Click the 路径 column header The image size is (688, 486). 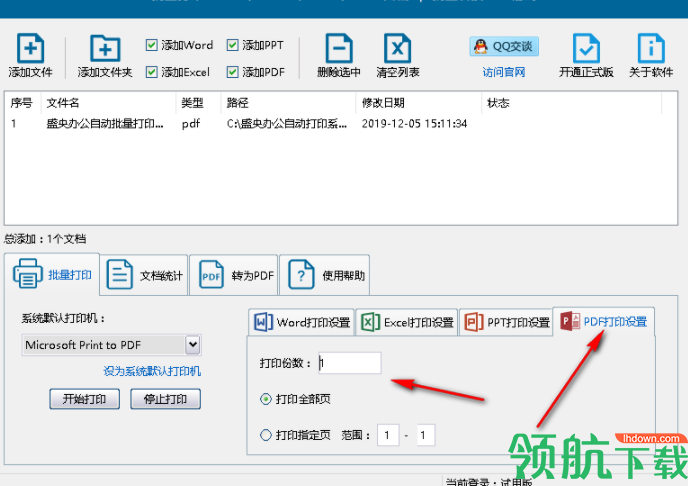point(289,103)
